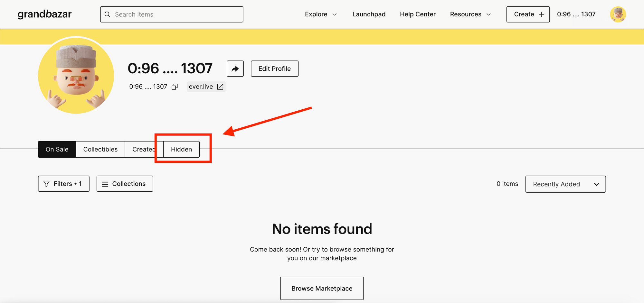Click the grandbazar logo
The height and width of the screenshot is (303, 644).
coord(44,14)
